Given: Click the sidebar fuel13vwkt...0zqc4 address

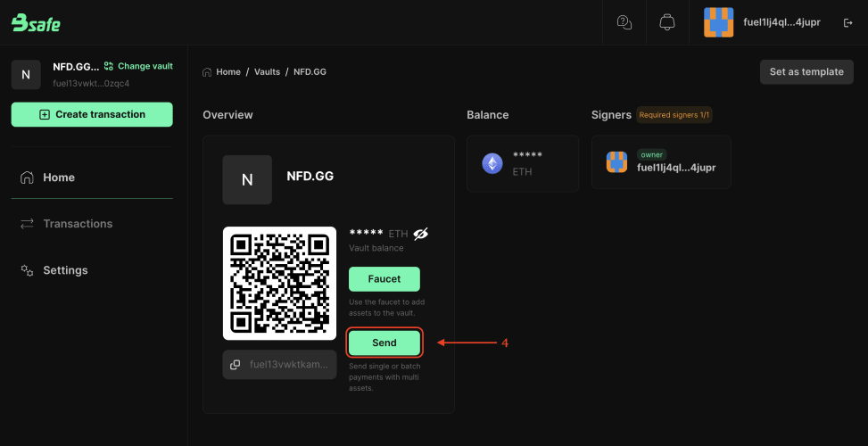Looking at the screenshot, I should click(x=91, y=84).
